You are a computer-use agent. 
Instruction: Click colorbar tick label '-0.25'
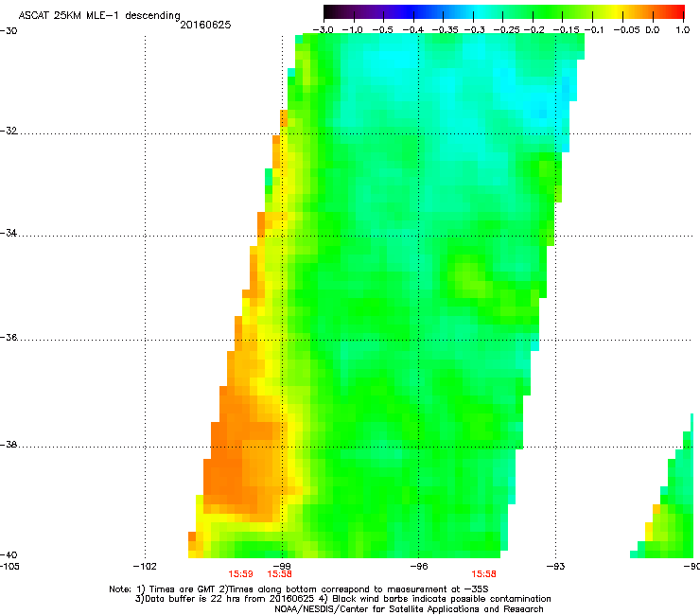point(507,30)
